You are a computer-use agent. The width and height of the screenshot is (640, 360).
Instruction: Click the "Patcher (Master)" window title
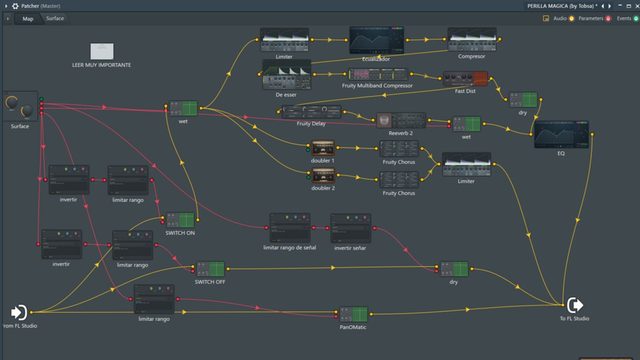pos(41,6)
